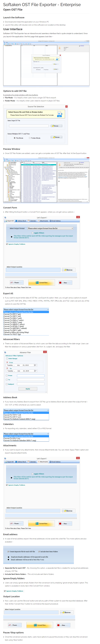The height and width of the screenshot is (644, 100).
Task: Enable the Date Range checkbox
Action: coord(7,359)
